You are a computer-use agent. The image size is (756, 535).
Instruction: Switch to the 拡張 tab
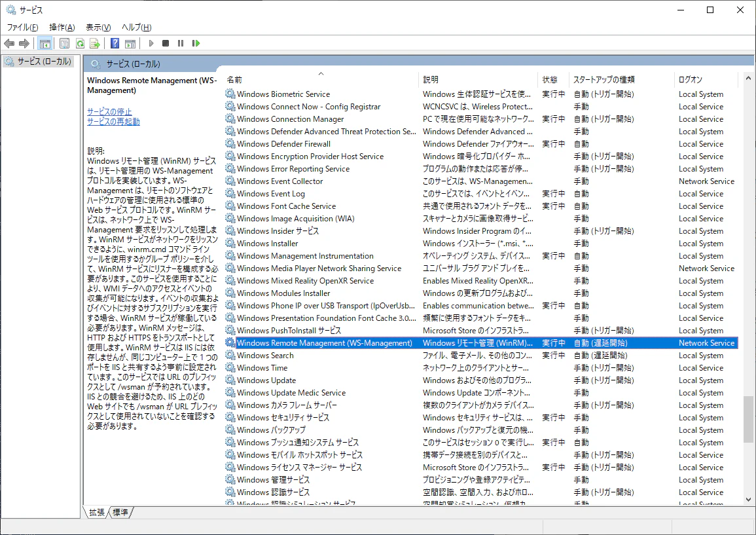click(x=97, y=512)
